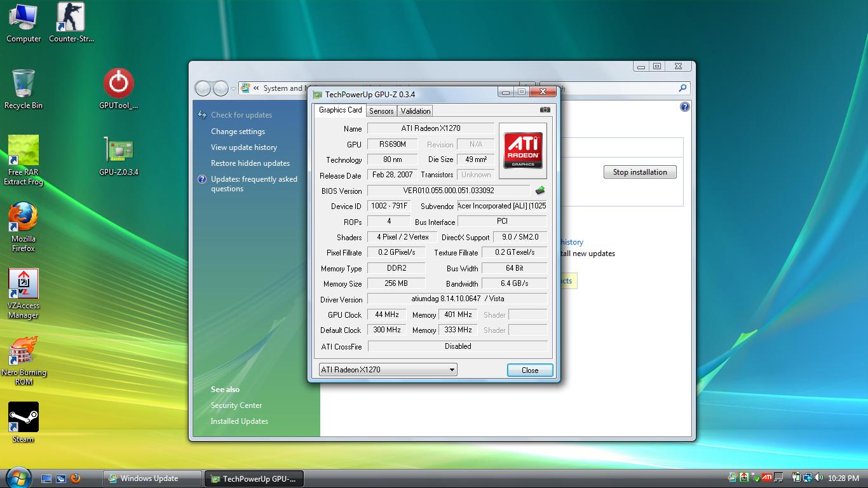Click the Device ID value 1002 - 791F
The width and height of the screenshot is (868, 488).
[x=390, y=206]
